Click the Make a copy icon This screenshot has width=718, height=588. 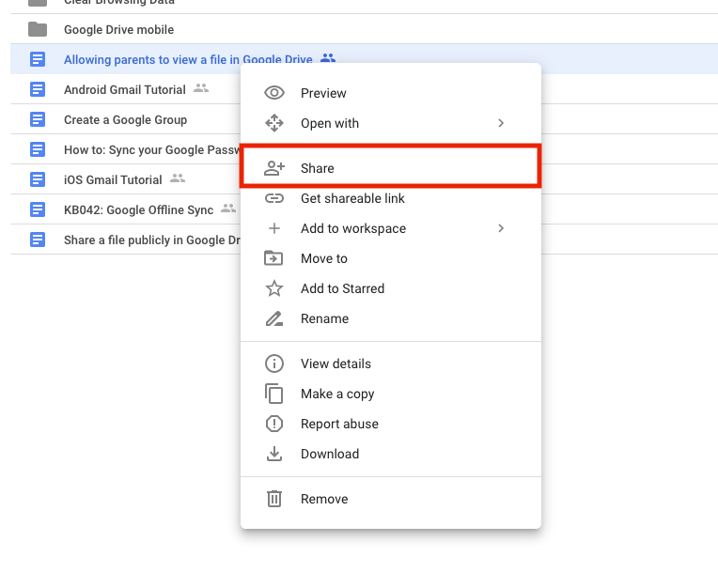[273, 394]
